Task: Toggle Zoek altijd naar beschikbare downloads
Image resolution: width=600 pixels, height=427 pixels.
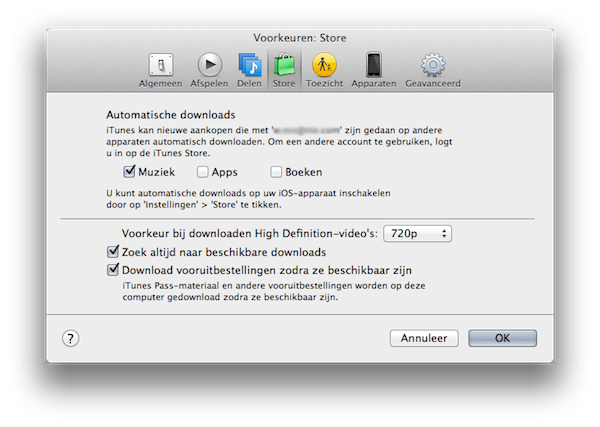Action: coord(113,252)
